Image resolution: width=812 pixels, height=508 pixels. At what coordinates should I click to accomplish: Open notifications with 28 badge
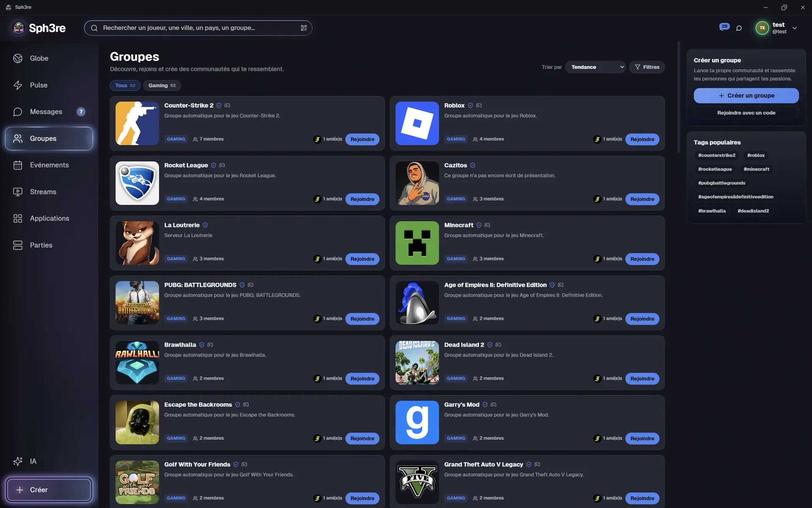[724, 27]
